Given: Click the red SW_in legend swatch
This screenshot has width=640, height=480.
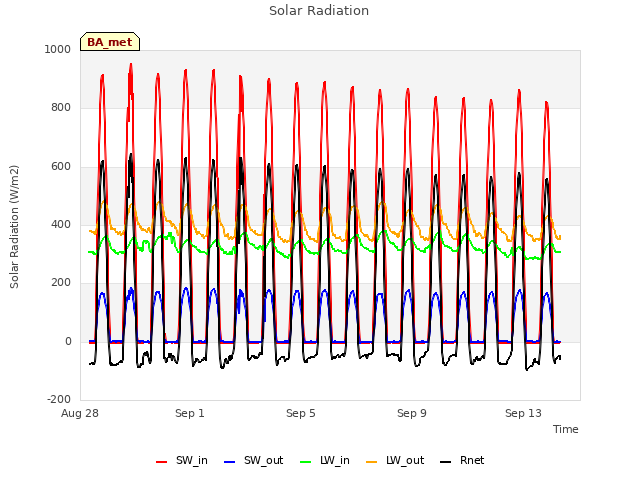Looking at the screenshot, I should click(x=162, y=462).
